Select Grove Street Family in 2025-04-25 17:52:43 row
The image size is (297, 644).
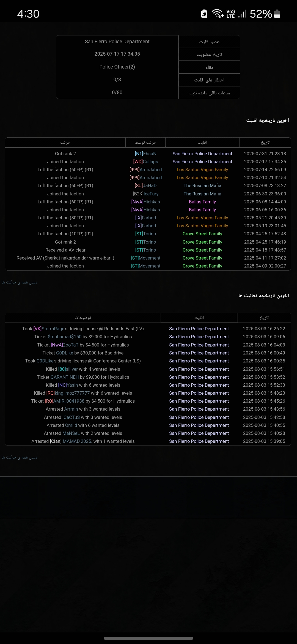(202, 234)
